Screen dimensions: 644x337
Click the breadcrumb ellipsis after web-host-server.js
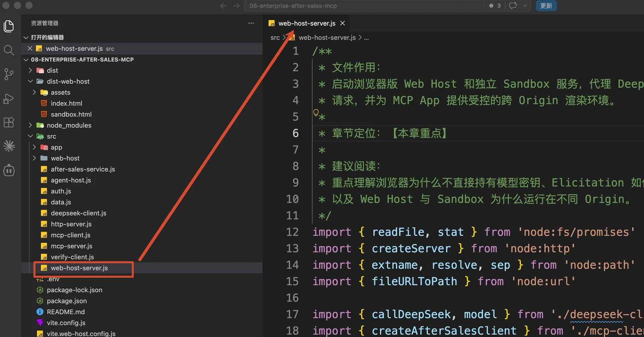click(366, 38)
